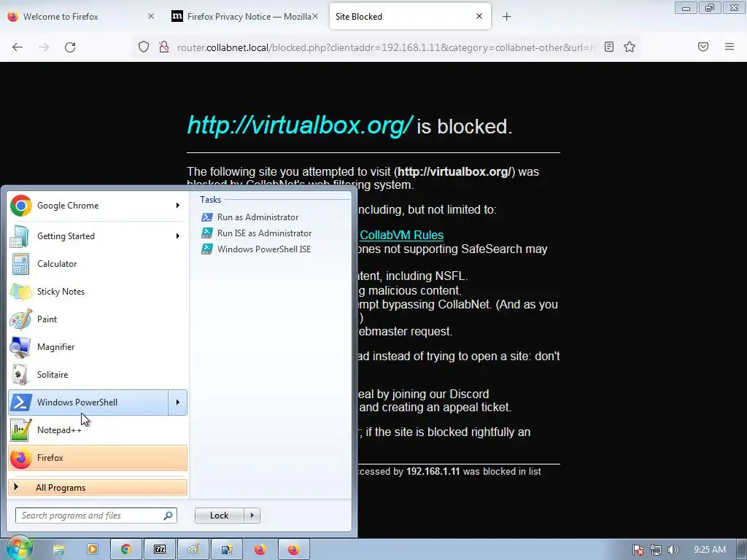
Task: Open Sticky Notes from Start menu
Action: (x=98, y=292)
